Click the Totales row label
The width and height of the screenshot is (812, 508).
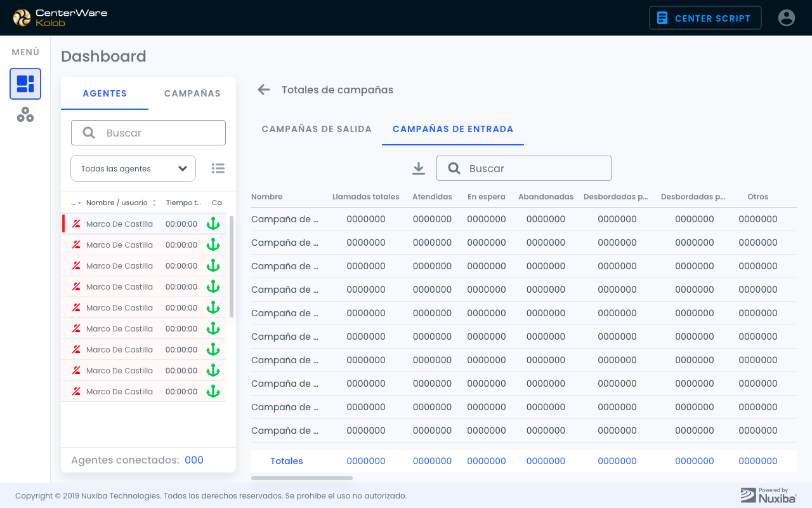(287, 461)
